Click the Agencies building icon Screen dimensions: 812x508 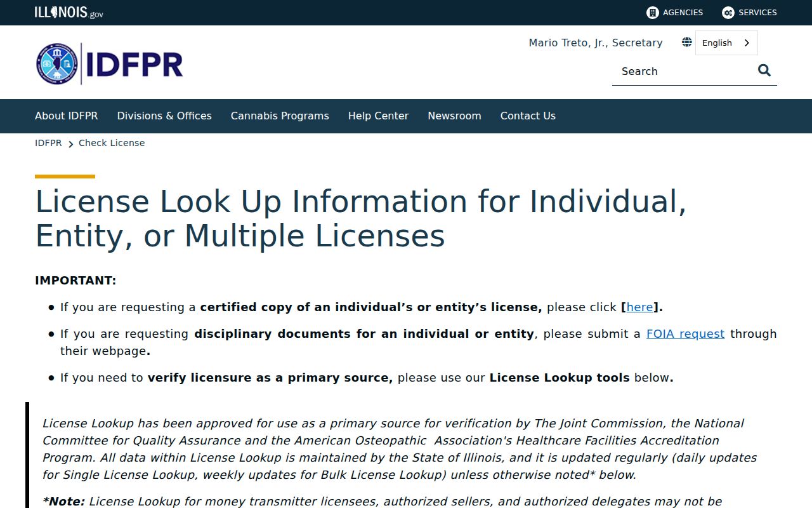coord(652,13)
